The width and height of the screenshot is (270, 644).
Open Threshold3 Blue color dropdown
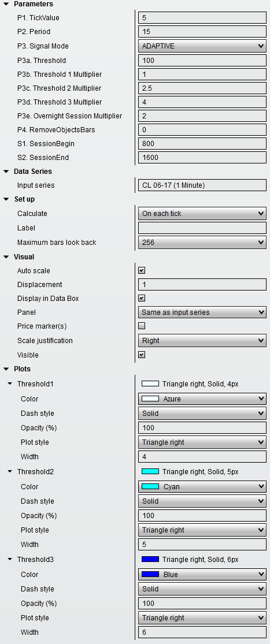202,574
